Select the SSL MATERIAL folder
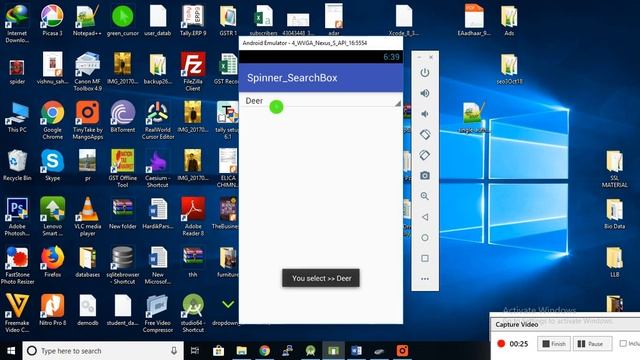 coord(614,168)
